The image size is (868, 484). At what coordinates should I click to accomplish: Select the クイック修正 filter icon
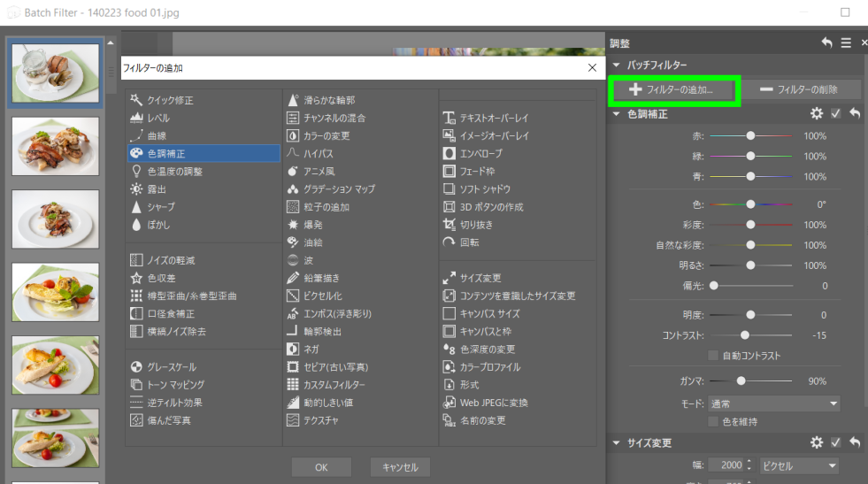click(136, 100)
